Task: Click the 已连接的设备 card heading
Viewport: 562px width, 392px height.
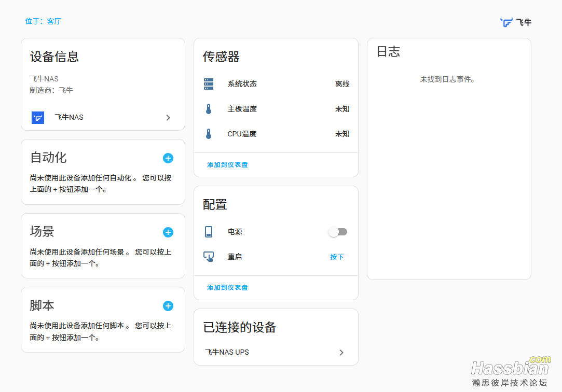Action: 240,327
